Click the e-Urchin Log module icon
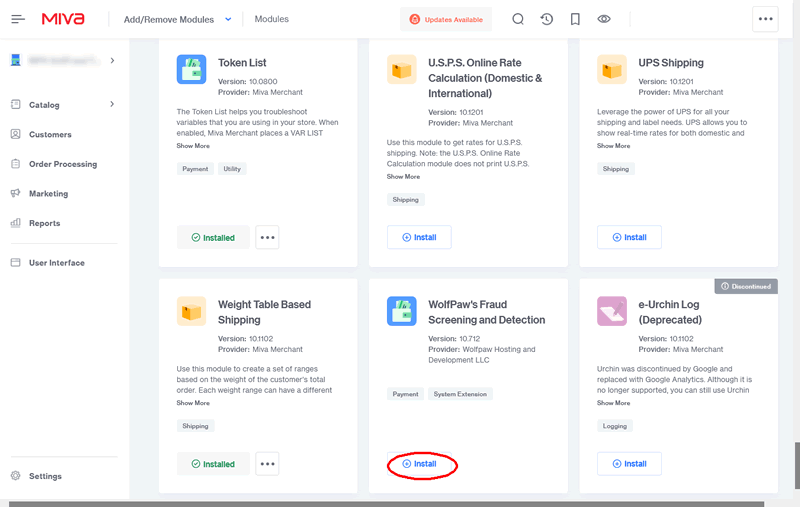Viewport: 800px width, 507px height. (x=612, y=311)
